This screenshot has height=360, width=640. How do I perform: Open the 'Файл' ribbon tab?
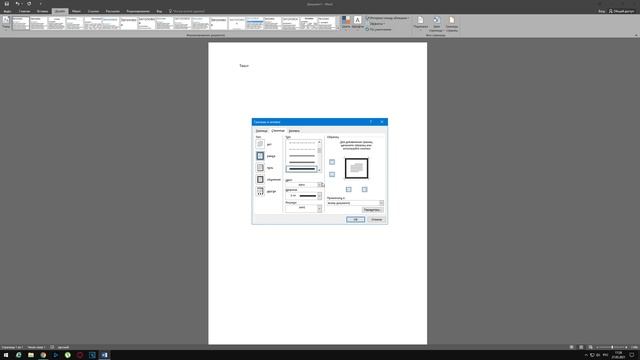coord(7,11)
